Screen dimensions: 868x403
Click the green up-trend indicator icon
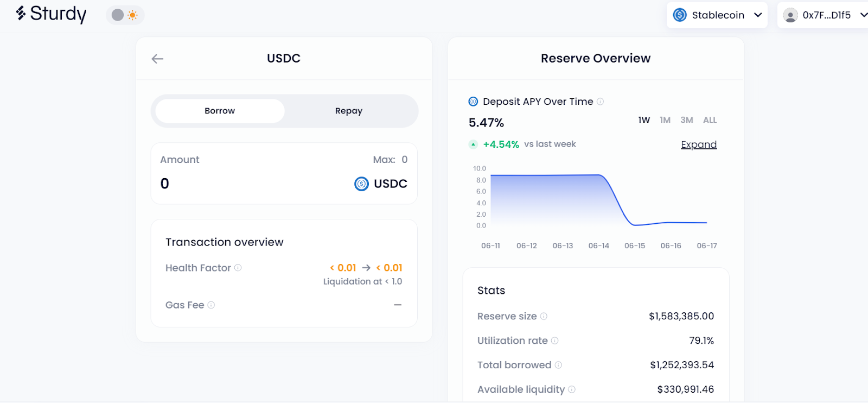coord(473,144)
